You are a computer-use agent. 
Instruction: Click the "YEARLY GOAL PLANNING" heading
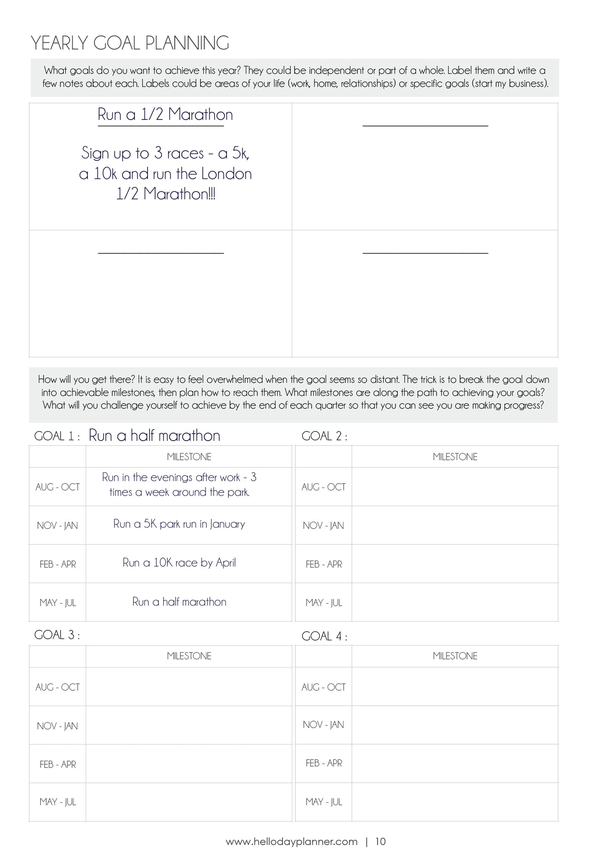pos(130,43)
